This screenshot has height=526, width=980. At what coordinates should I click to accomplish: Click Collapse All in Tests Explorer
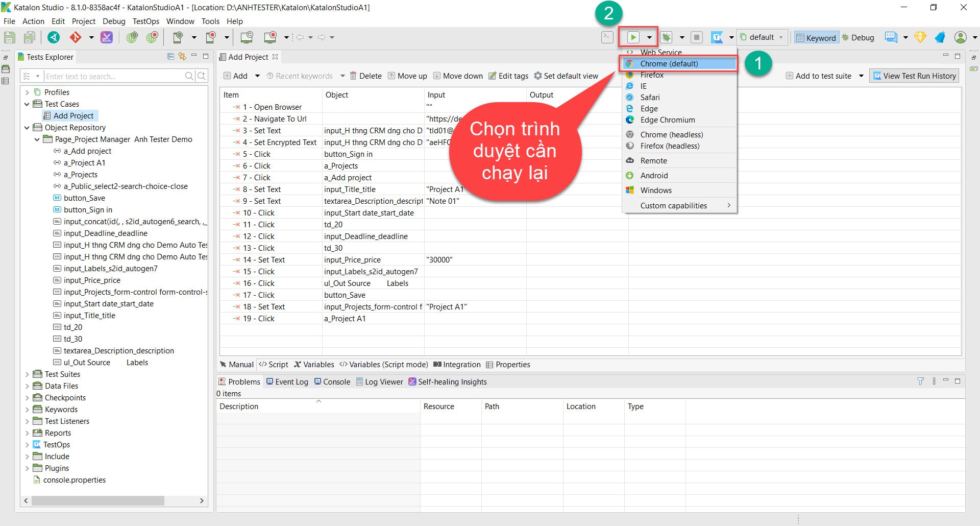pos(171,57)
